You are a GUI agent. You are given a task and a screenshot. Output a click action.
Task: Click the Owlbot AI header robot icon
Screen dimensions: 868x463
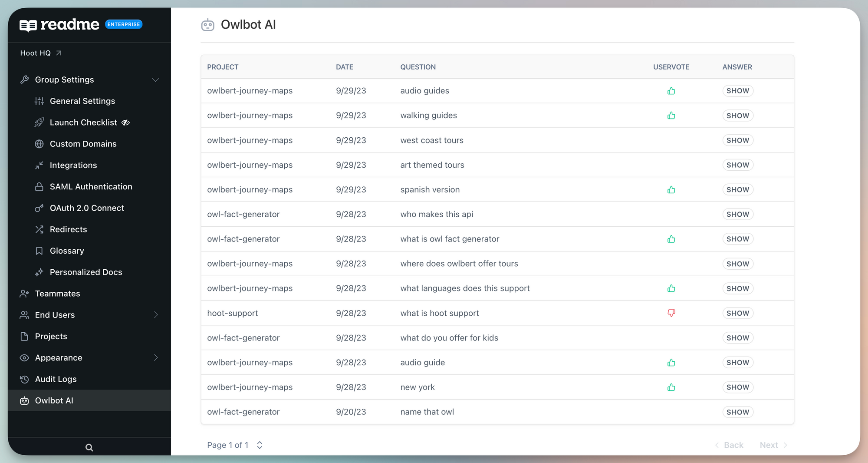pyautogui.click(x=208, y=25)
